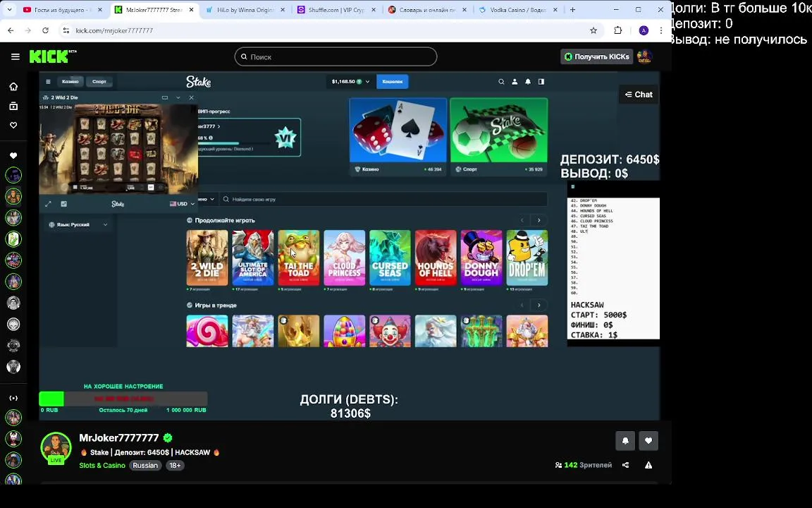
Task: Click Кошелек wallet button
Action: coord(393,81)
